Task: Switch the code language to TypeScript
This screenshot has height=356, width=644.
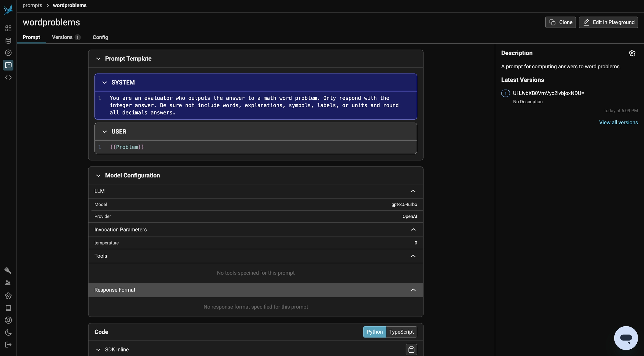Action: click(401, 332)
